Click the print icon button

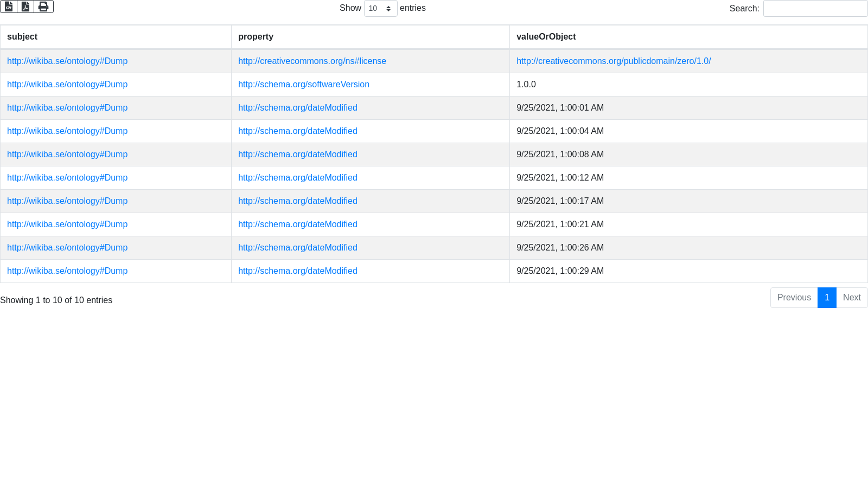coord(43,7)
